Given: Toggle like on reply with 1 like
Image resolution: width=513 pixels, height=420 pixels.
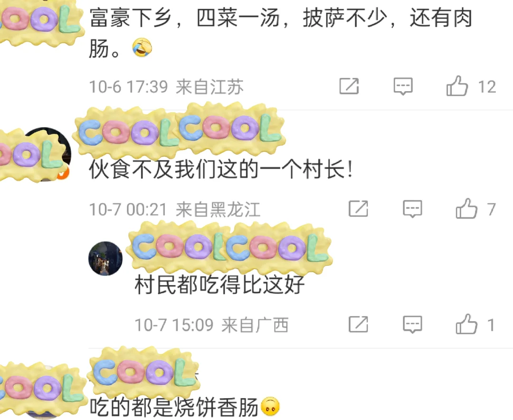Looking at the screenshot, I should click(466, 324).
